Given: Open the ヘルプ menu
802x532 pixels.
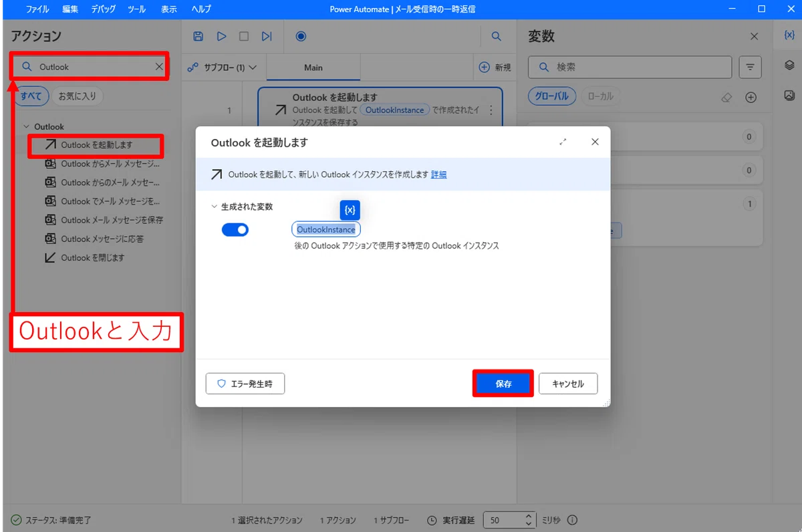Looking at the screenshot, I should (x=201, y=9).
